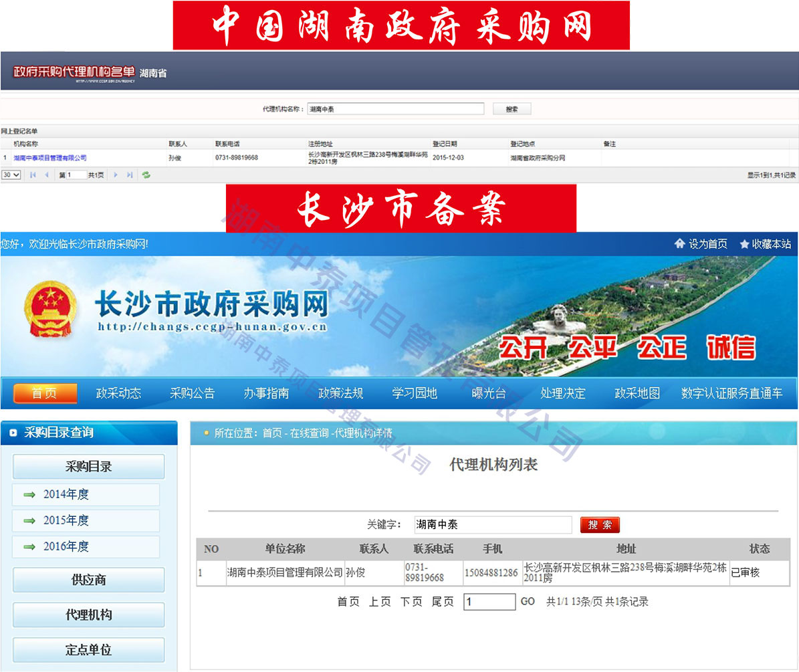This screenshot has width=799, height=672.
Task: Open the 采购公告 navigation tab
Action: (192, 393)
